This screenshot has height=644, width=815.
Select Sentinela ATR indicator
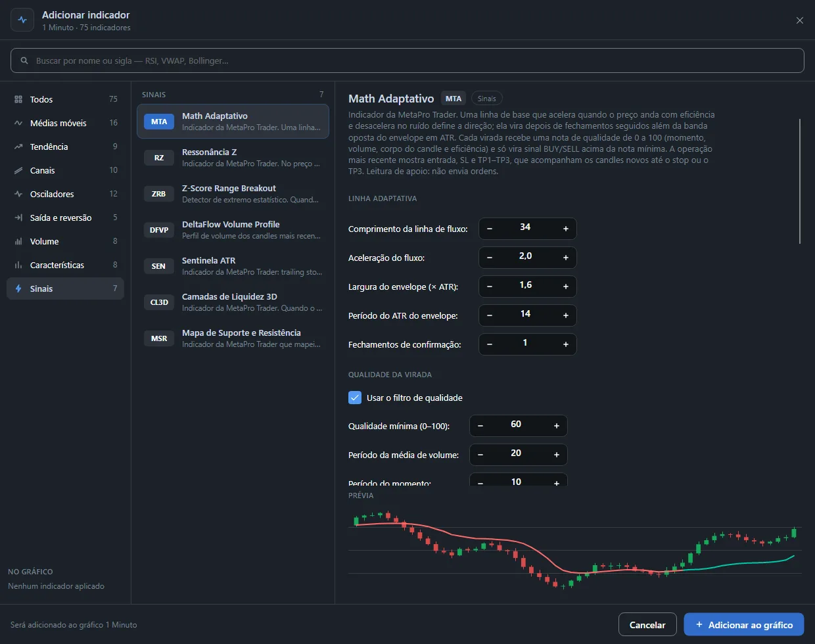point(233,266)
